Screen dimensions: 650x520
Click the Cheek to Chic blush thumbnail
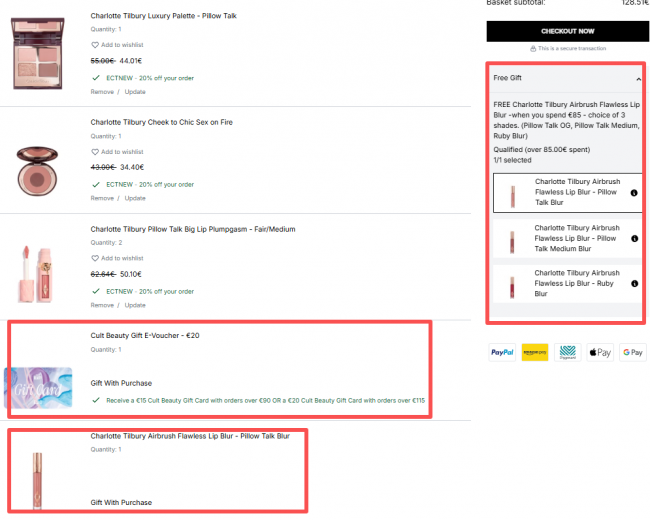point(37,170)
